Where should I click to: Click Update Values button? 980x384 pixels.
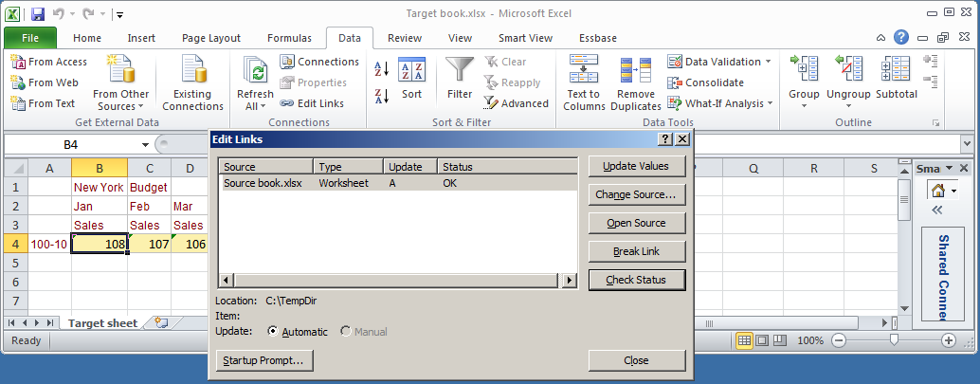click(637, 166)
